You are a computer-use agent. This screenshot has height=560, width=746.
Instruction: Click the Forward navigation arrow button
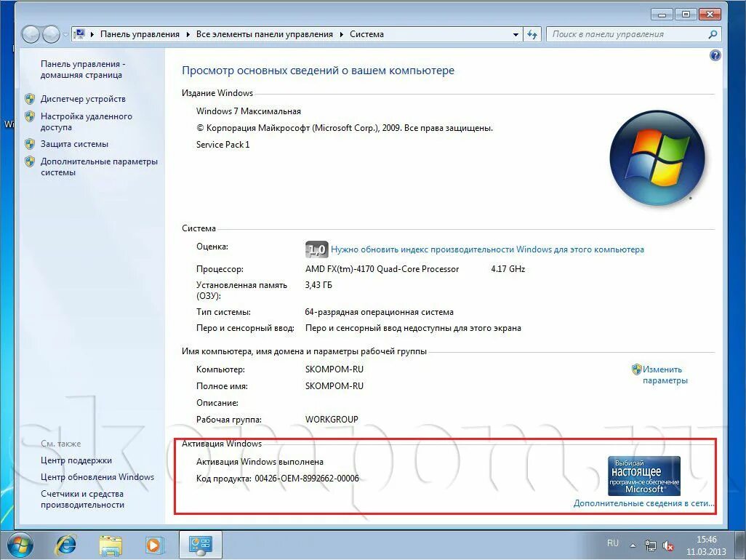(x=51, y=34)
